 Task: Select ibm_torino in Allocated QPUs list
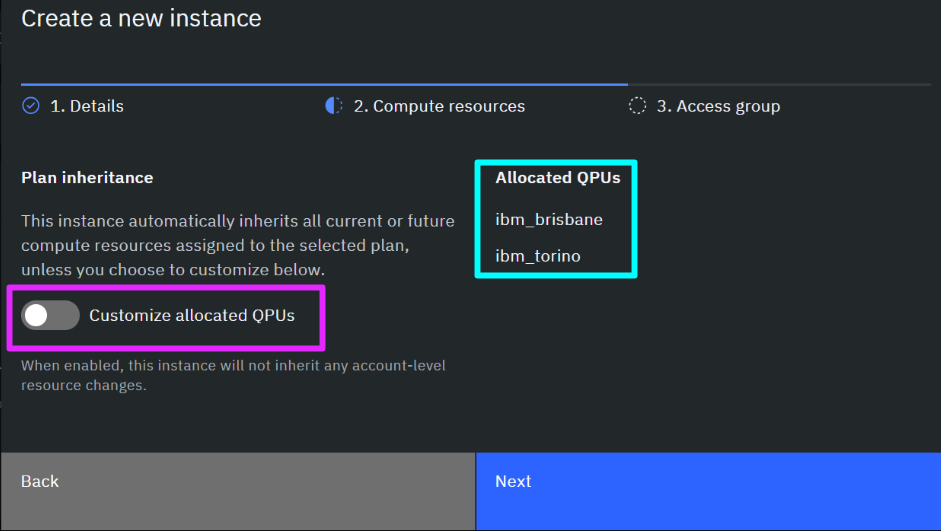tap(538, 256)
